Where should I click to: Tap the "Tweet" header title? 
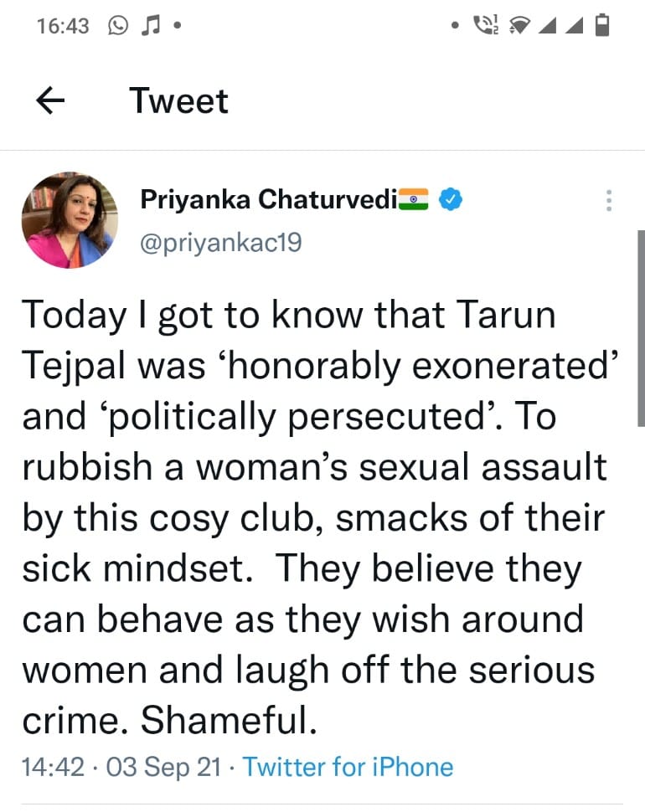[x=178, y=101]
